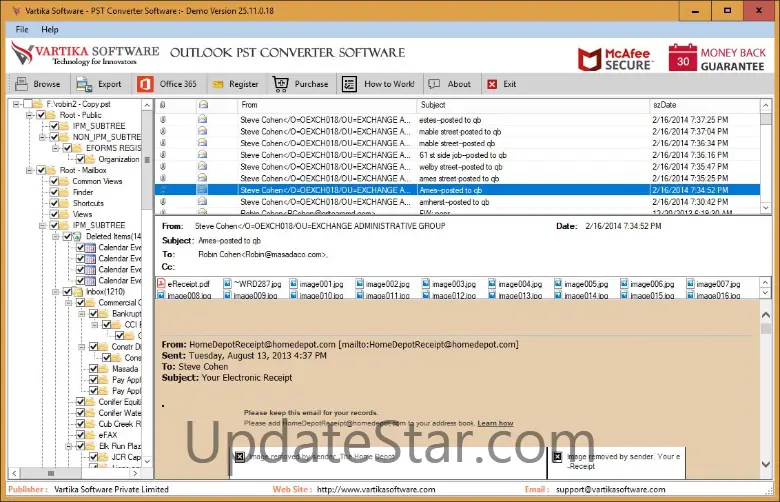The height and width of the screenshot is (502, 780).
Task: Click the folder tree horizontal scrollbar thumb
Action: tap(51, 473)
